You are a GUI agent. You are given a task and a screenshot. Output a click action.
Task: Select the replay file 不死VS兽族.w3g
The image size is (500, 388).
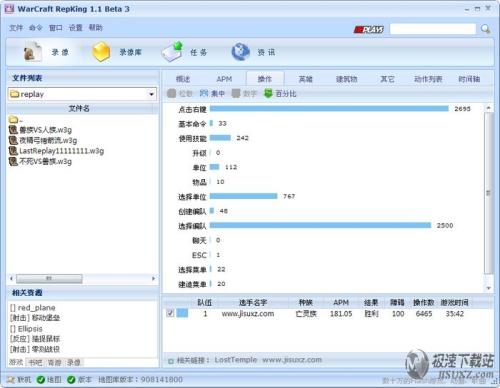[40, 162]
